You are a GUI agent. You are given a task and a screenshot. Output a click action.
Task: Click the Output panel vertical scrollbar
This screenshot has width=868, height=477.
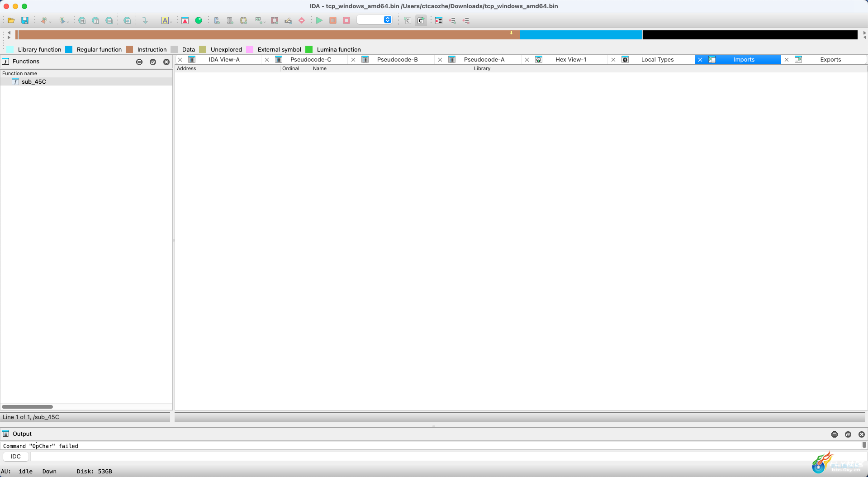(x=864, y=446)
